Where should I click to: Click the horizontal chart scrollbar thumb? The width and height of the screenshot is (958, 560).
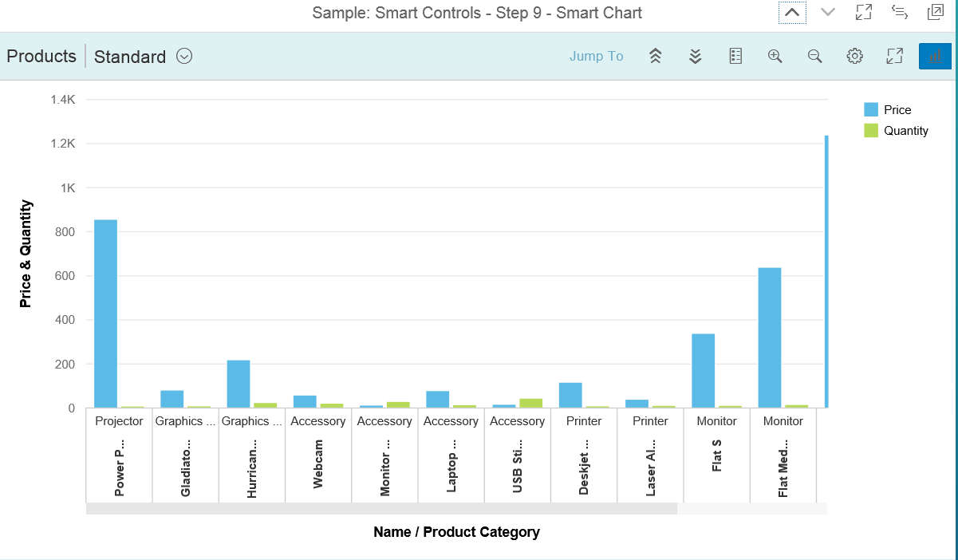click(x=381, y=508)
